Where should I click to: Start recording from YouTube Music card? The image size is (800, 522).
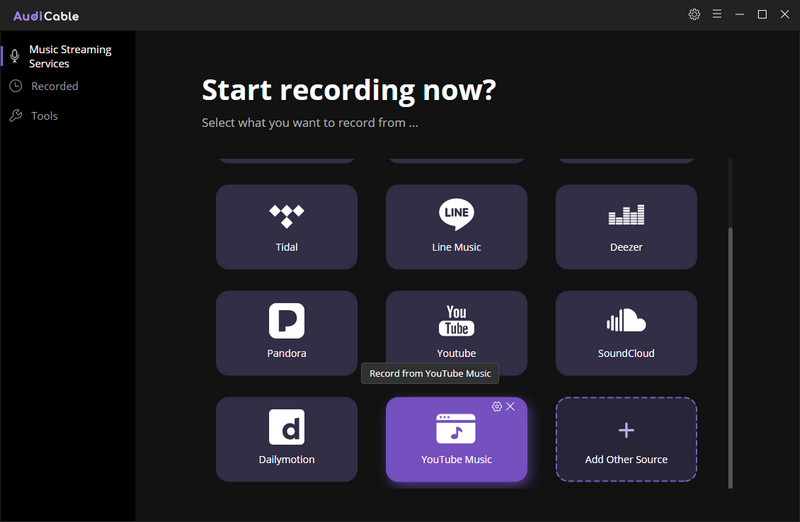[456, 440]
